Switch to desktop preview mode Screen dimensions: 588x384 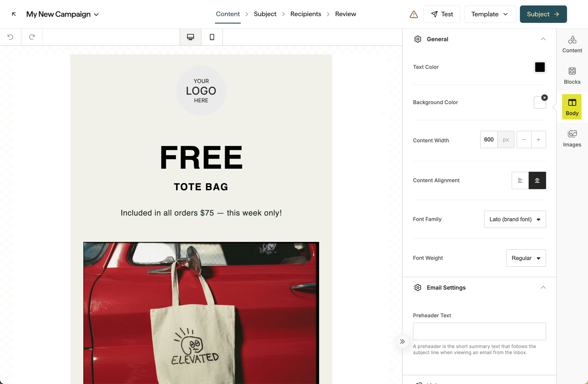coord(190,37)
